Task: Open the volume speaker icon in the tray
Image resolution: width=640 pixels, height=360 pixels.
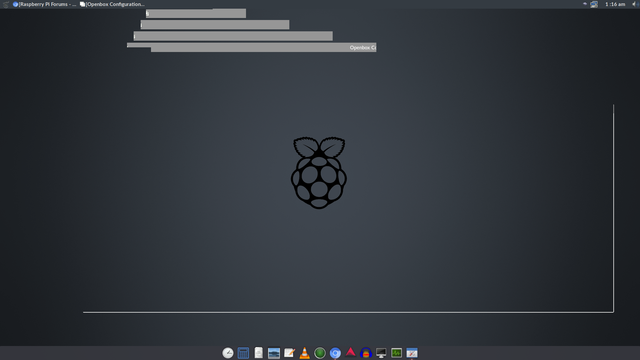Action: pyautogui.click(x=636, y=4)
